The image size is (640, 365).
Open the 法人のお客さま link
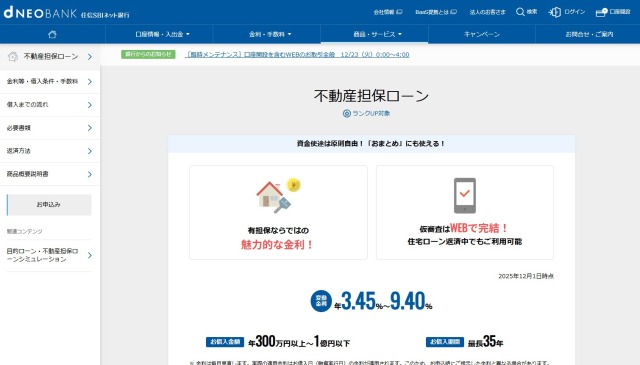(487, 12)
